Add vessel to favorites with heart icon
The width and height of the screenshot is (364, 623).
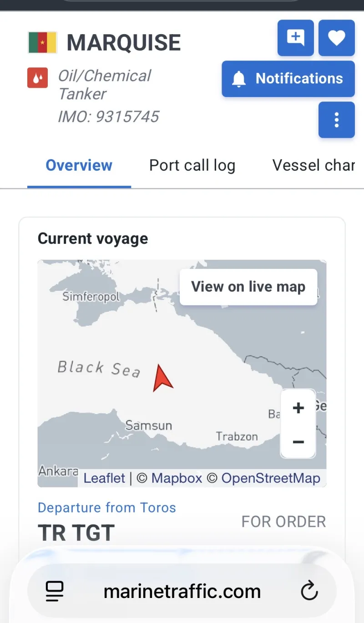(336, 38)
